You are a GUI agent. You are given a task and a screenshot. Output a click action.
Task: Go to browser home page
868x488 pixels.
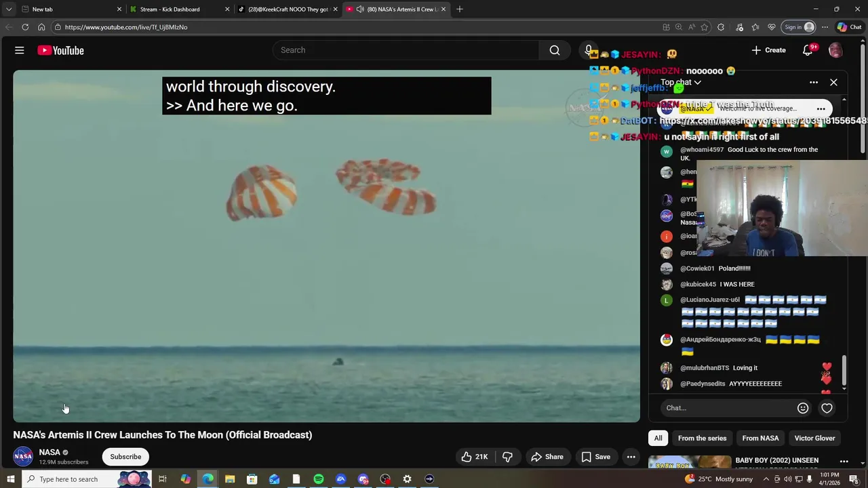tap(41, 27)
